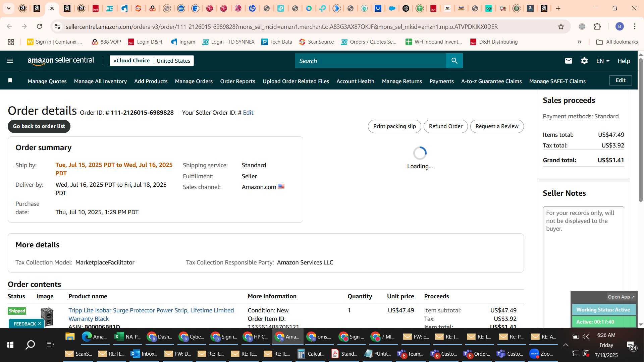Open the buyer messages envelope icon

tap(569, 61)
